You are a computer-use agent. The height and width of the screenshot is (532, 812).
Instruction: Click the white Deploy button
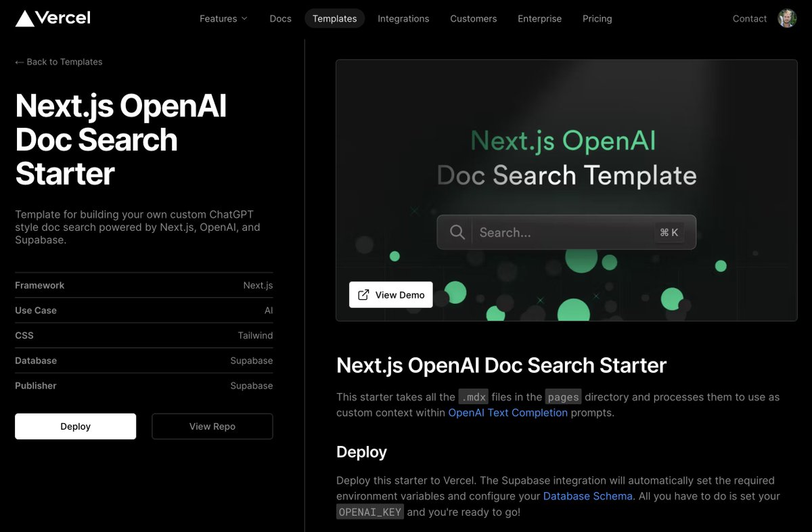pyautogui.click(x=75, y=426)
